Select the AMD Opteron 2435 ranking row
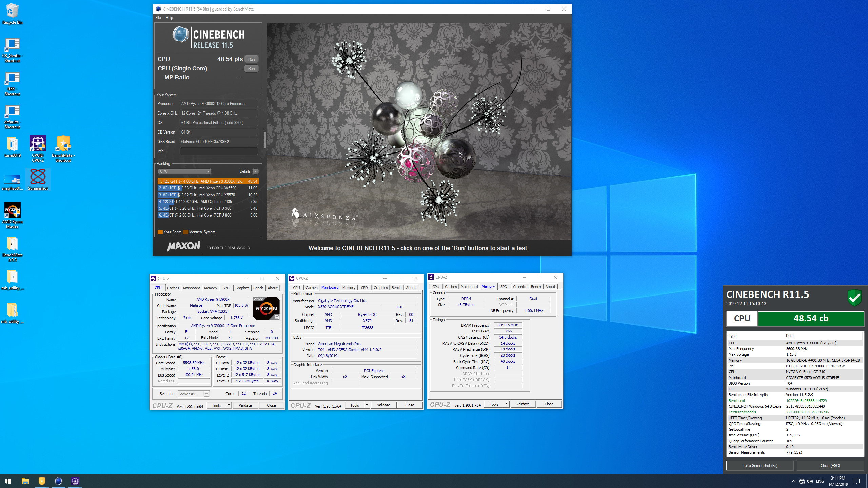The image size is (868, 488). point(208,202)
